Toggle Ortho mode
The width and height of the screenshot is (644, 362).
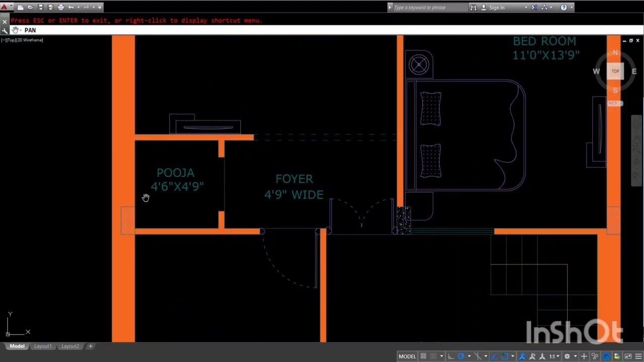451,356
